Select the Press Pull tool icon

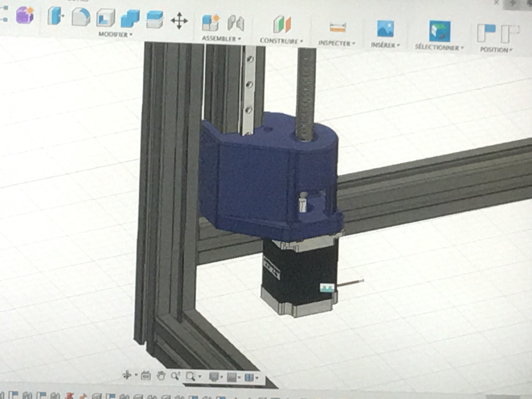tap(56, 16)
